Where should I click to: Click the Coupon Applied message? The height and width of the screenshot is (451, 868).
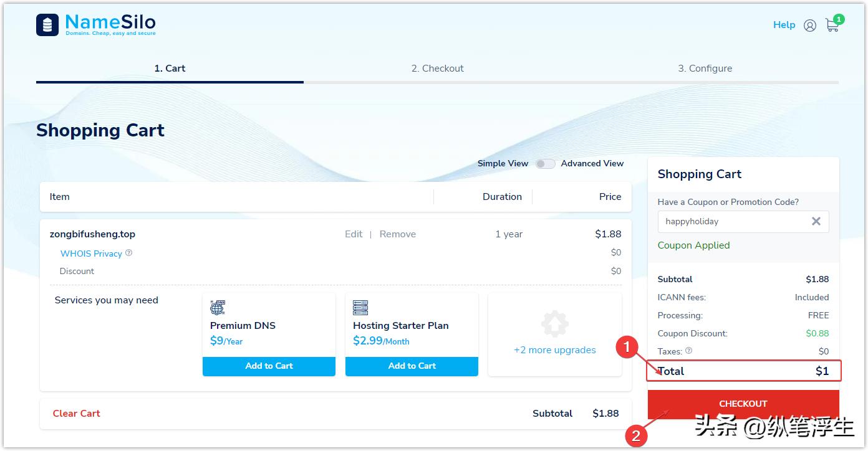point(693,245)
